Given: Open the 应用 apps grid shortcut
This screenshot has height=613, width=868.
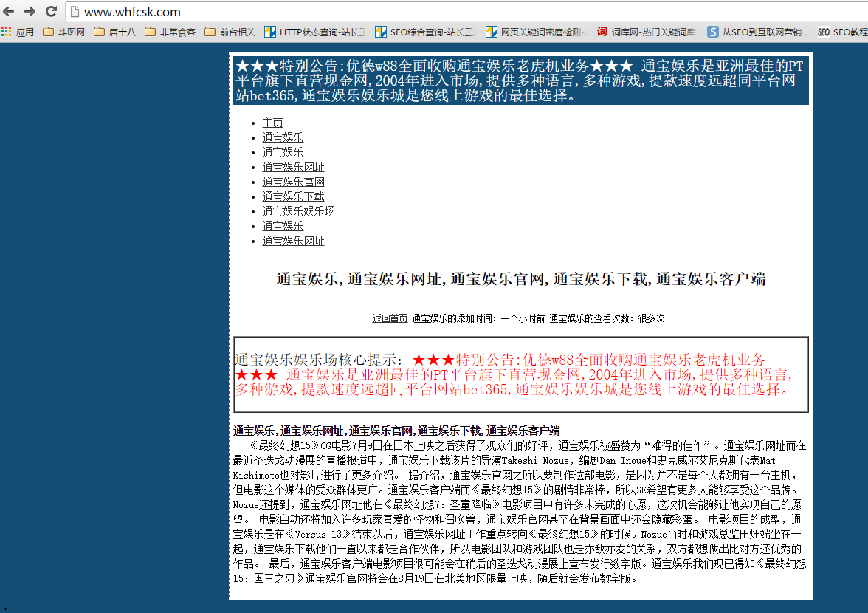Looking at the screenshot, I should pyautogui.click(x=18, y=32).
